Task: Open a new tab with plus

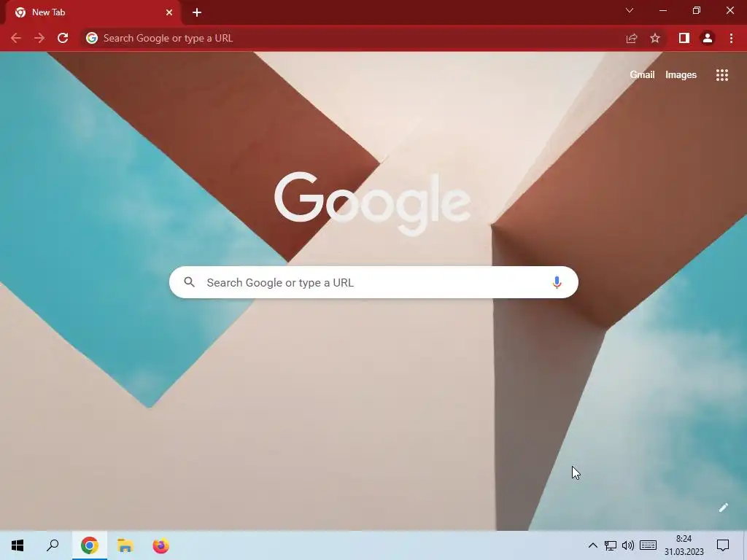Action: pos(197,12)
